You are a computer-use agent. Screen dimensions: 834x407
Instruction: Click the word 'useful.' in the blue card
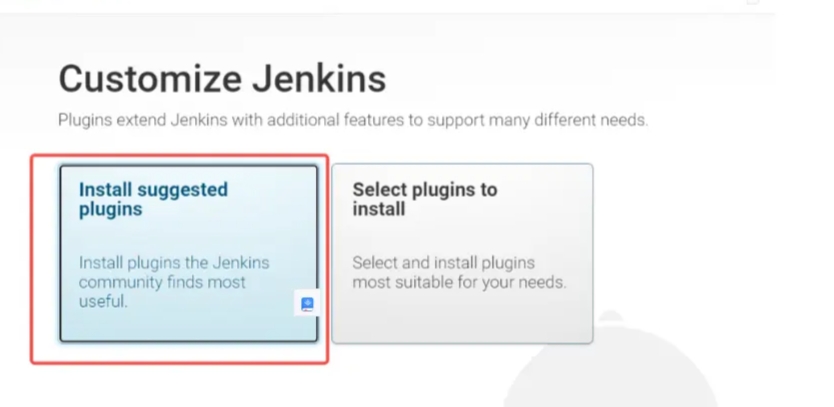(103, 301)
